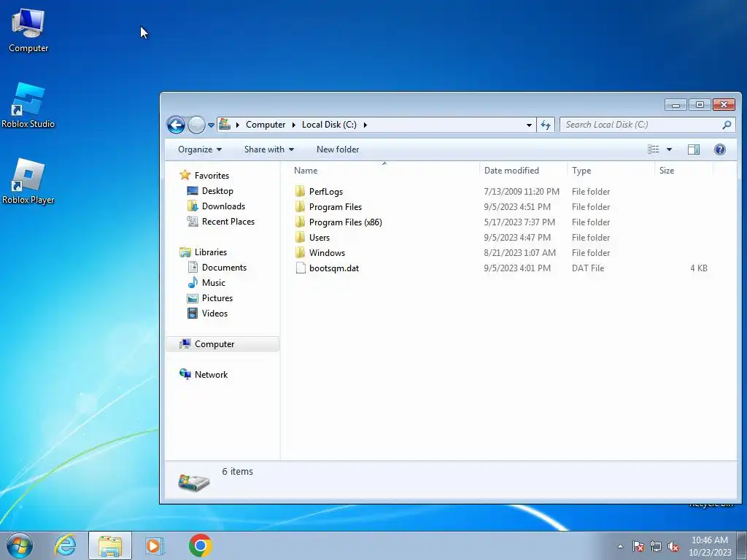The width and height of the screenshot is (747, 560).
Task: Launch Internet Explorer from the taskbar
Action: coord(65,545)
